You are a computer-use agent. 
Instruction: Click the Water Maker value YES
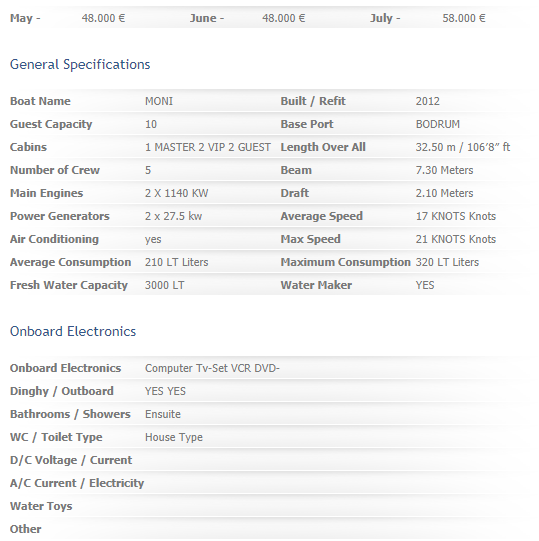[425, 285]
